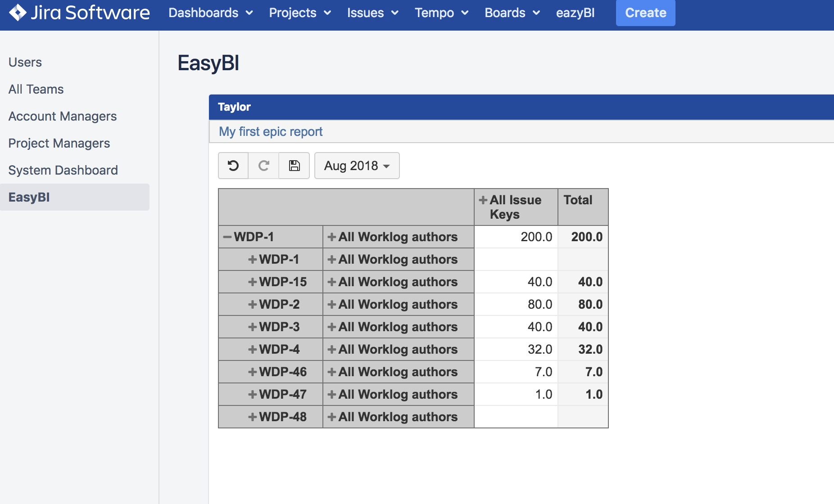Expand the WDP-46 issue row
The image size is (834, 504).
[x=253, y=372]
